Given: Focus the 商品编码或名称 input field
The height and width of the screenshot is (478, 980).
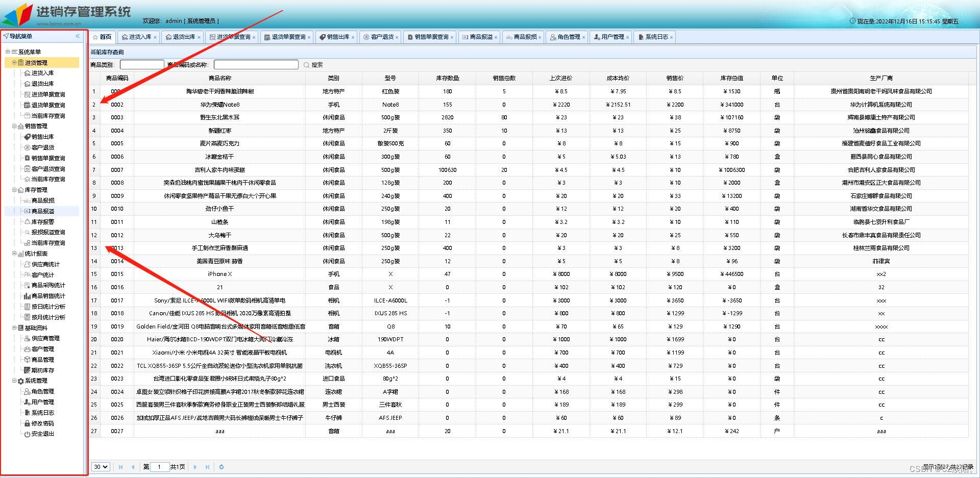Looking at the screenshot, I should 256,65.
